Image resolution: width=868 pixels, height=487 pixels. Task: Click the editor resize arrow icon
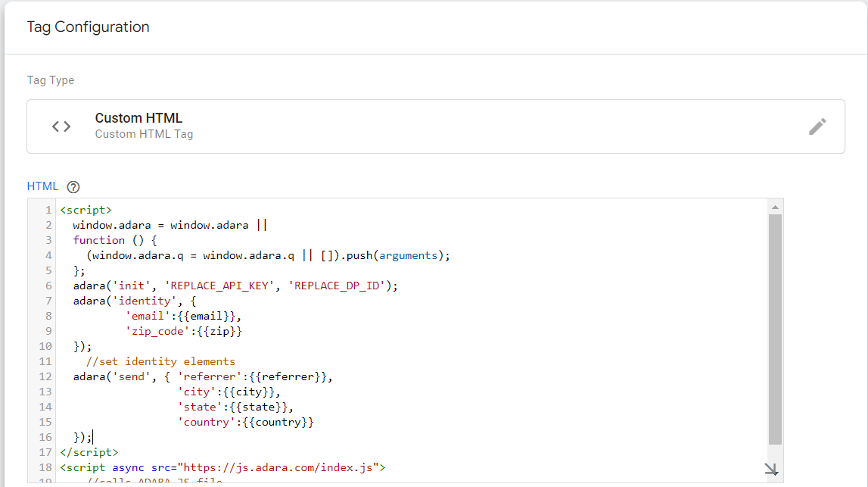coord(771,470)
